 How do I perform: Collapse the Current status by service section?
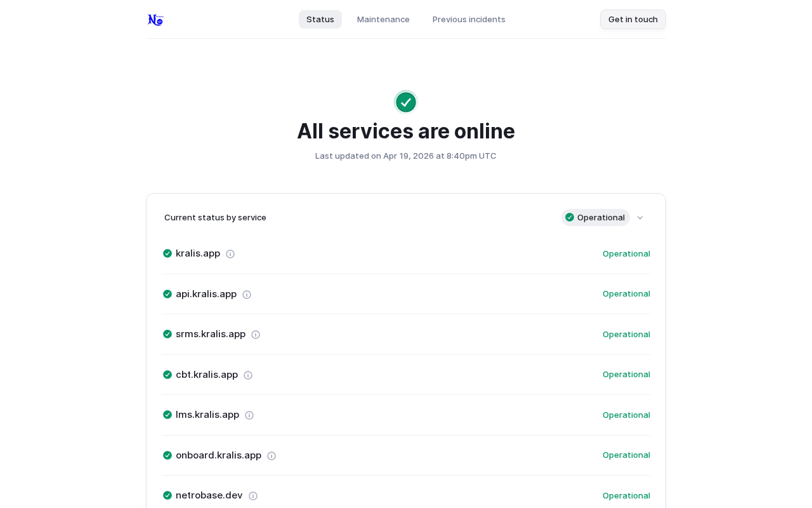coord(640,218)
